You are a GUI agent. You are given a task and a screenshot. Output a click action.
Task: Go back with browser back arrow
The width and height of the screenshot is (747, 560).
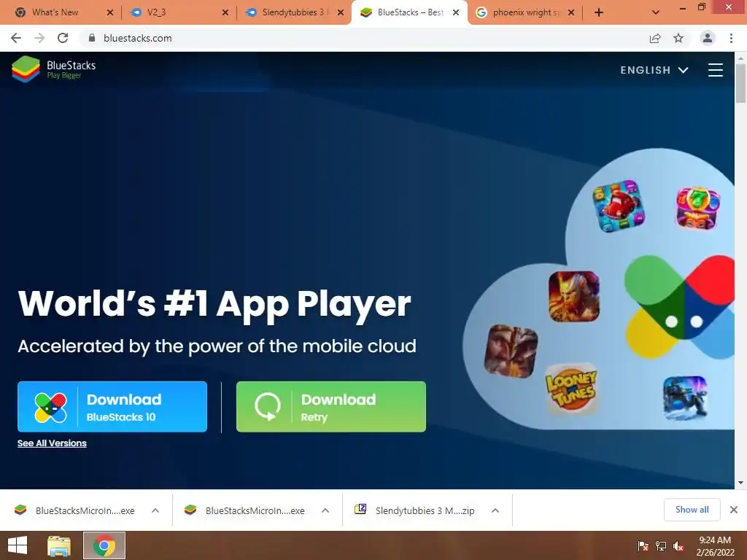tap(16, 38)
